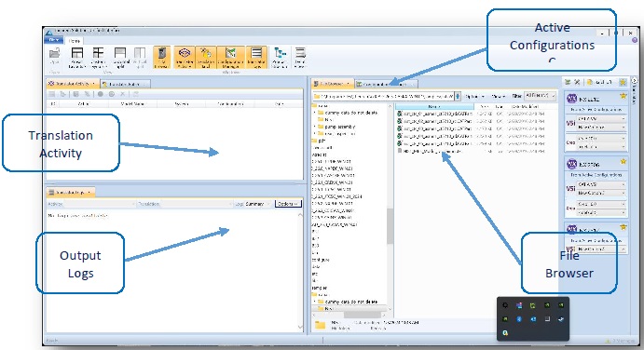The width and height of the screenshot is (644, 350).
Task: Switch to the Translation Builder panel tab
Action: (x=125, y=84)
